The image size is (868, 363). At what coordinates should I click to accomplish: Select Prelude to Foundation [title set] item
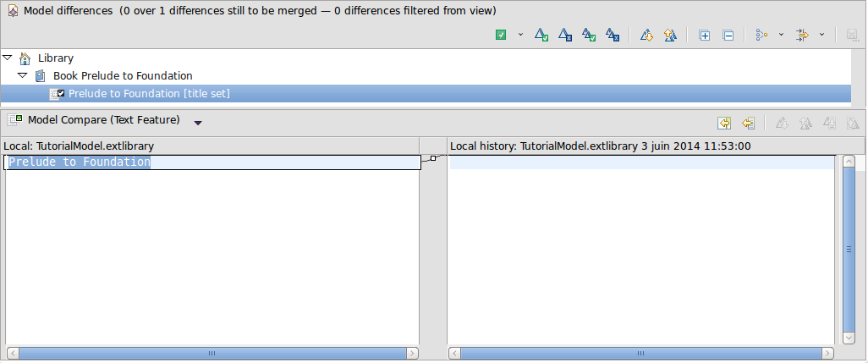(x=149, y=94)
